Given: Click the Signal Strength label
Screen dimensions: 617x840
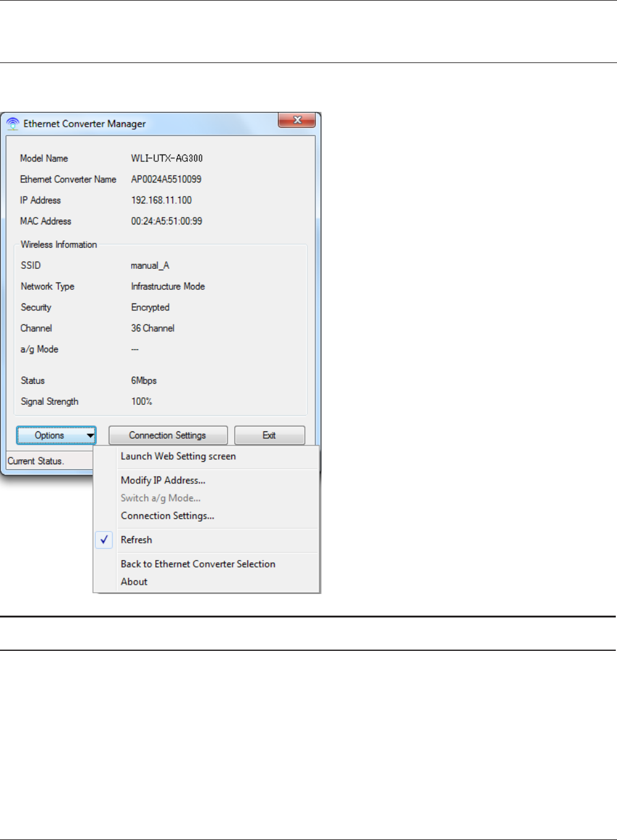Looking at the screenshot, I should coord(49,402).
